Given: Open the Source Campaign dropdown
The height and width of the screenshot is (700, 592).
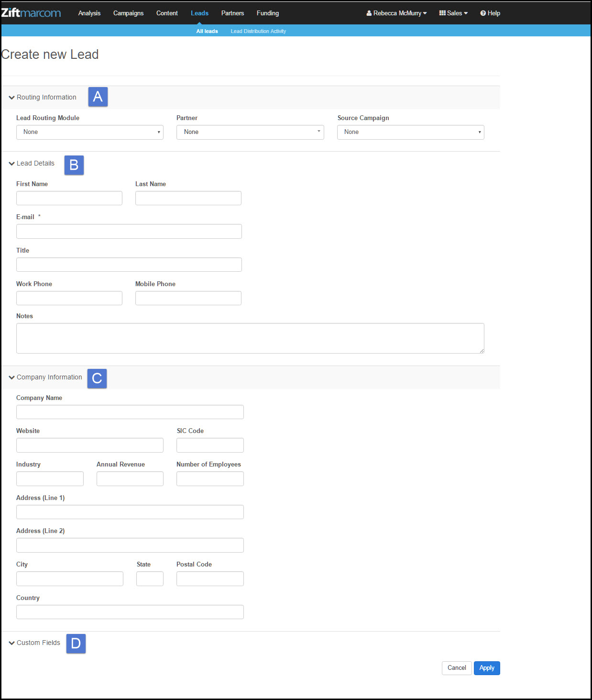Looking at the screenshot, I should point(411,132).
